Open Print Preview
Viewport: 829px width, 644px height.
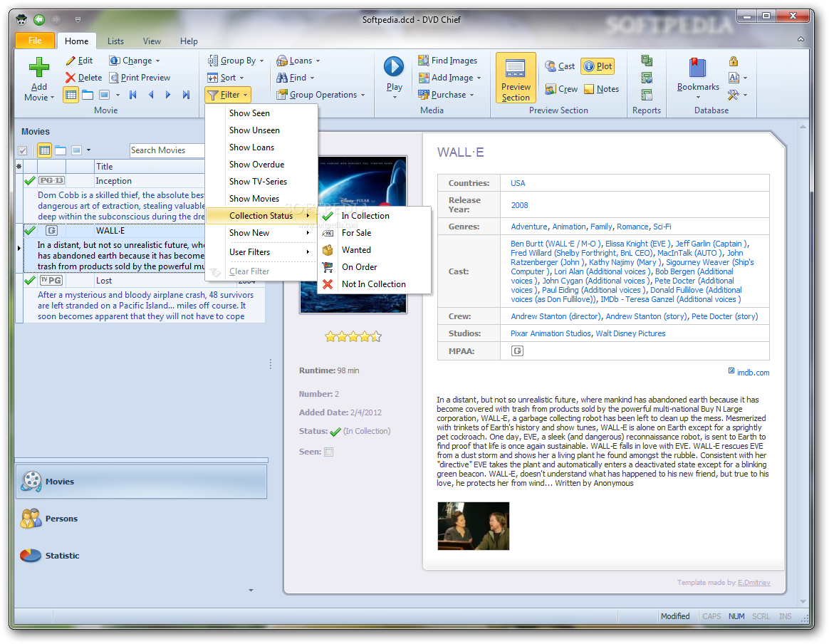140,78
